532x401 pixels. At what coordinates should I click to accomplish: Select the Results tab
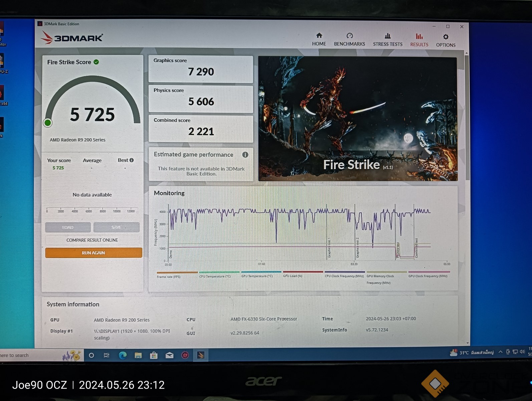419,40
